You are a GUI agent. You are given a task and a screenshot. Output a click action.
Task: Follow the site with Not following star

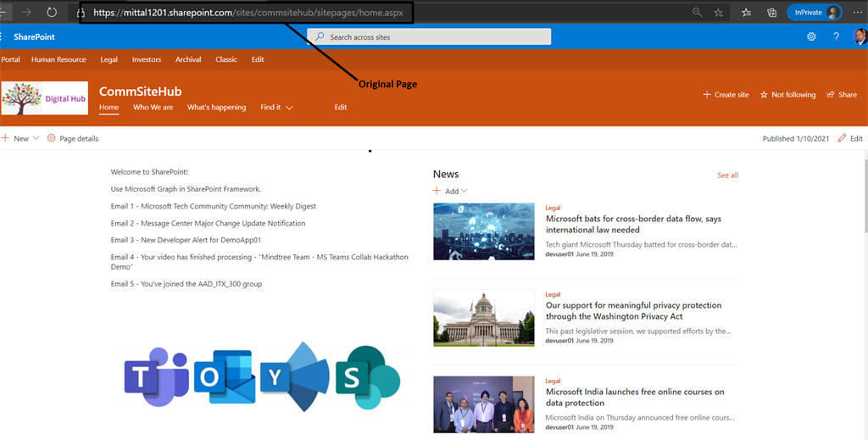(x=787, y=95)
